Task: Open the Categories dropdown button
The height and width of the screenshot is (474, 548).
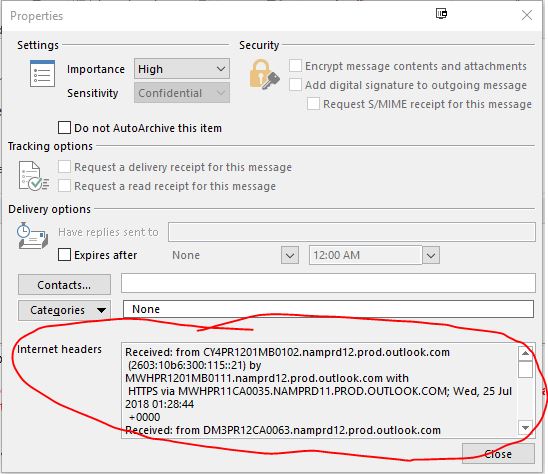Action: [x=64, y=310]
